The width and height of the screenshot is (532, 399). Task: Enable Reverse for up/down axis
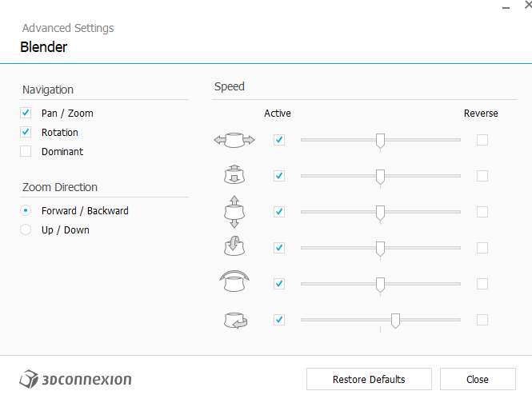coord(482,212)
